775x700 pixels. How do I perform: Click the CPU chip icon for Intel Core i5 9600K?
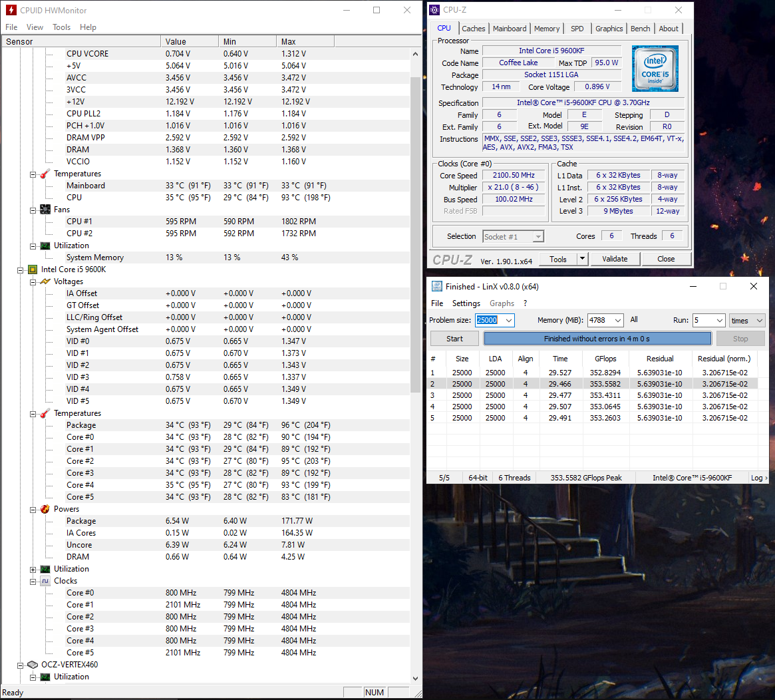(x=33, y=269)
